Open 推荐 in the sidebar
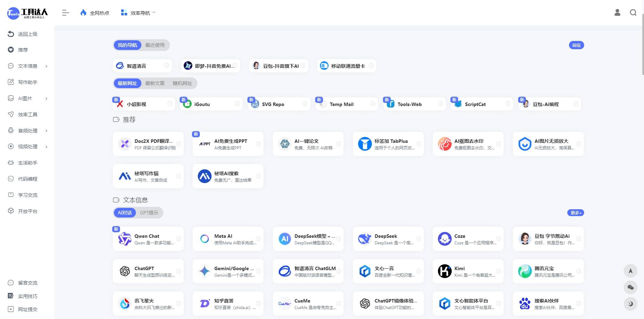This screenshot has height=319, width=644. 18,50
